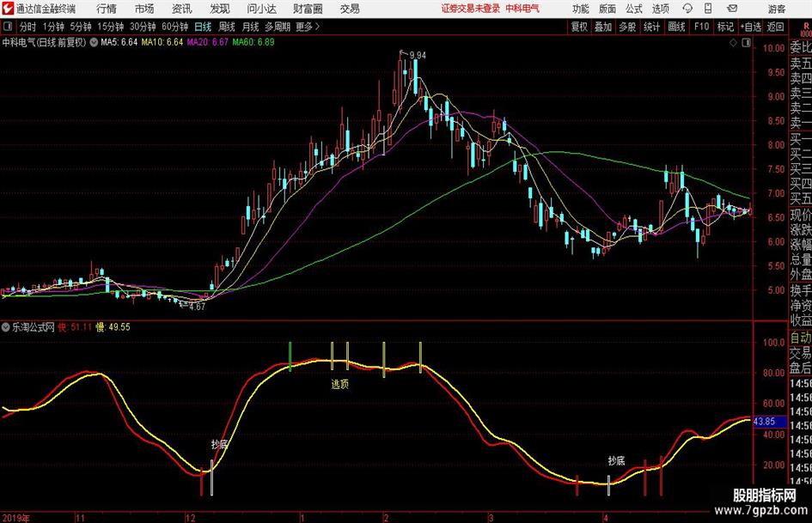Image resolution: width=812 pixels, height=523 pixels.
Task: Click the 叠加 overlay button
Action: [603, 27]
